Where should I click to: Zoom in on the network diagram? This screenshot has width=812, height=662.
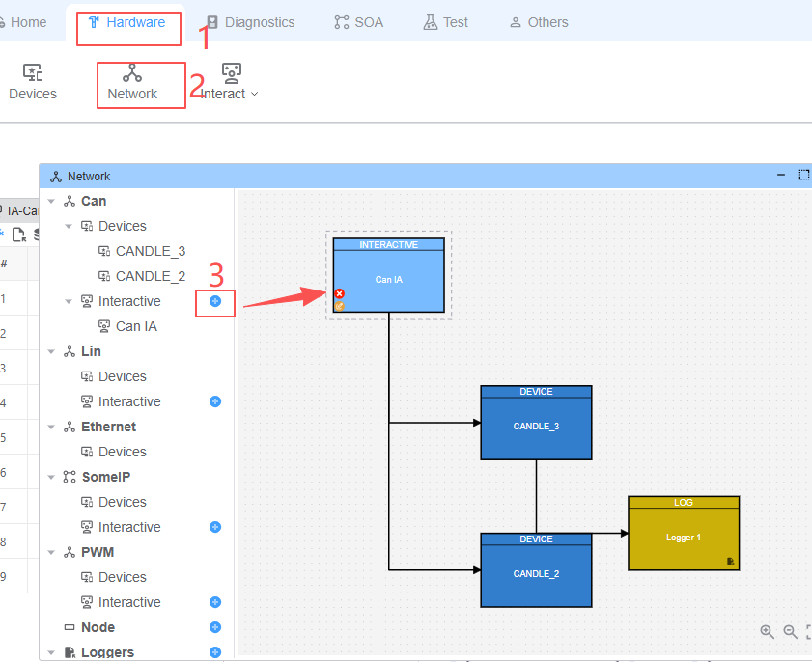coord(767,632)
